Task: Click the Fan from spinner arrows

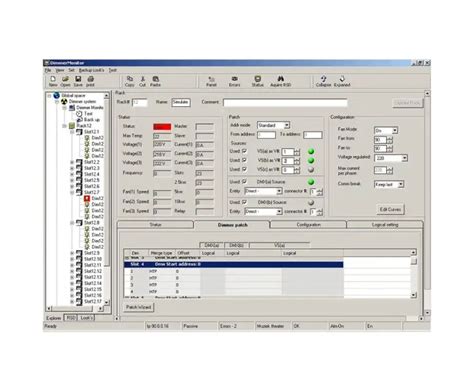Action: (x=390, y=140)
